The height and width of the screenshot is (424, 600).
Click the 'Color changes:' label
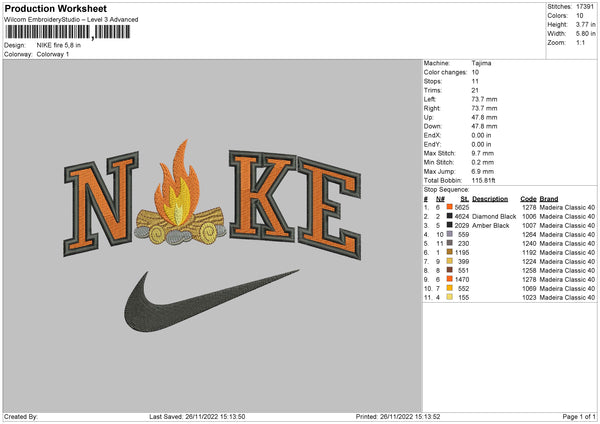coord(445,72)
